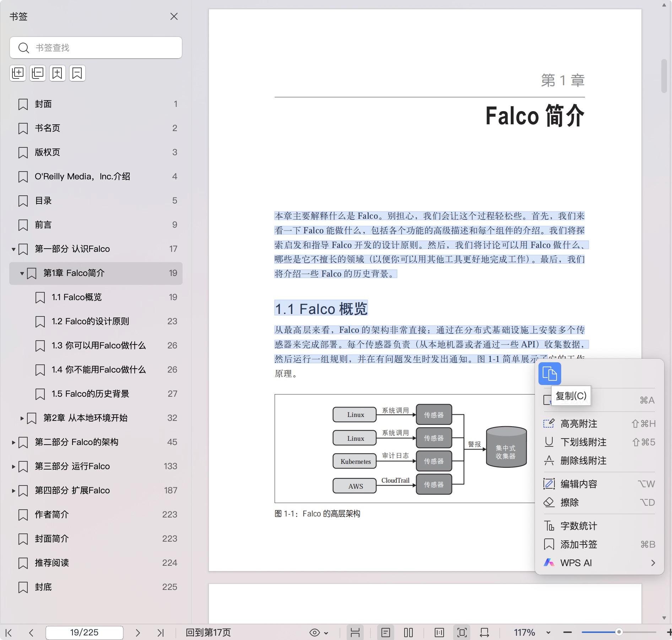The image size is (672, 640).
Task: Open the 1.2 Falco的设计原则 bookmark
Action: tap(90, 321)
